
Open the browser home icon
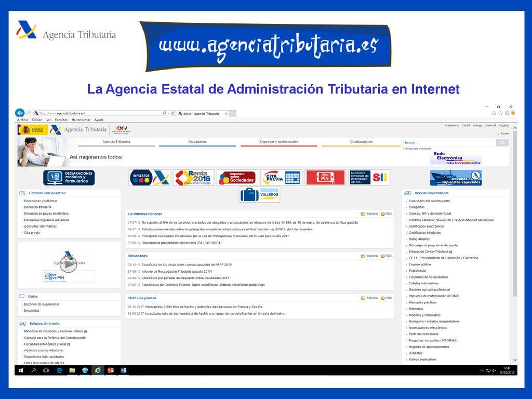click(494, 113)
